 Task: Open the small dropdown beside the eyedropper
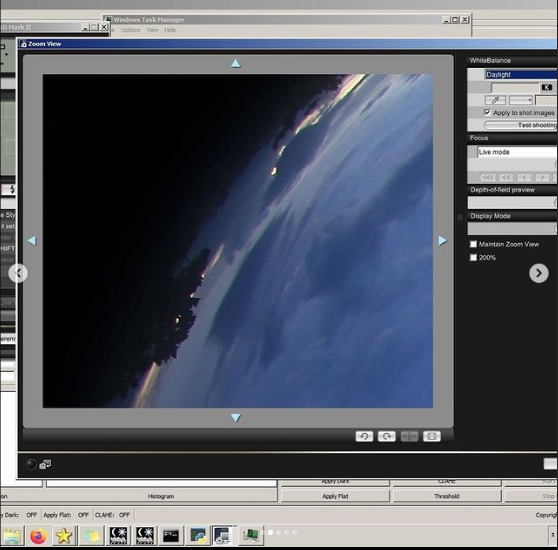tap(521, 100)
